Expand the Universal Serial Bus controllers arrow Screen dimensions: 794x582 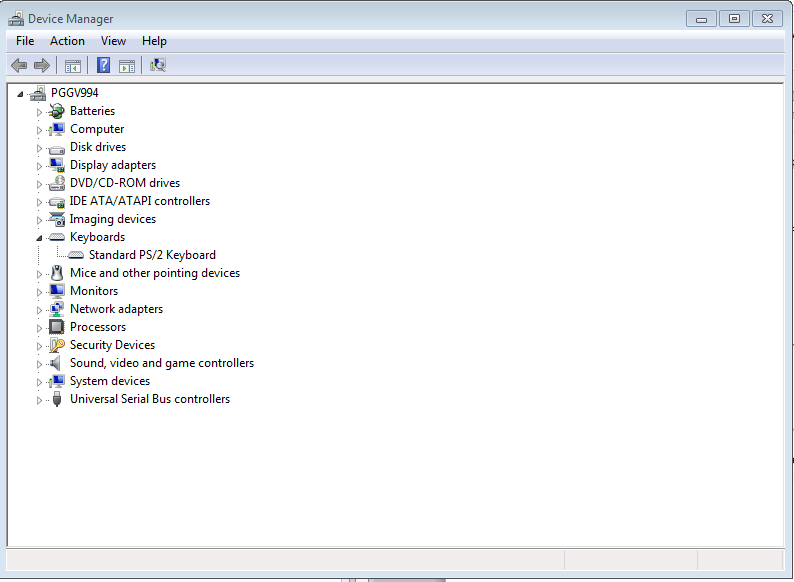tap(39, 400)
